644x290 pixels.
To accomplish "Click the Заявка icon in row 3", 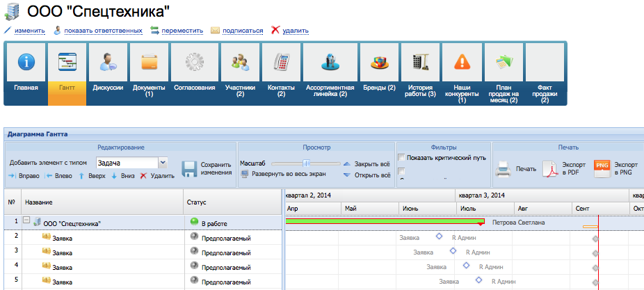I will [x=47, y=251].
